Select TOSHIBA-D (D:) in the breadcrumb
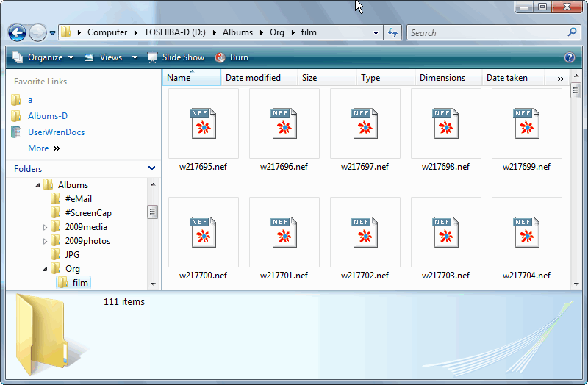This screenshot has width=588, height=385. coord(175,32)
